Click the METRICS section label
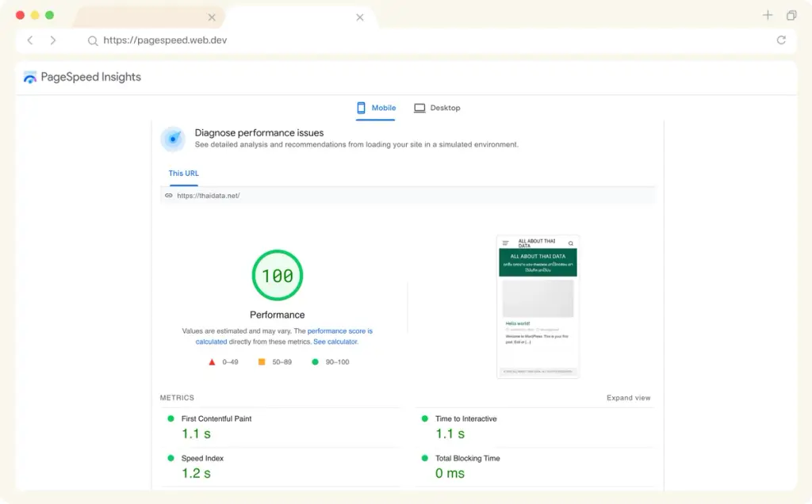Viewport: 812px width, 504px height. (177, 398)
